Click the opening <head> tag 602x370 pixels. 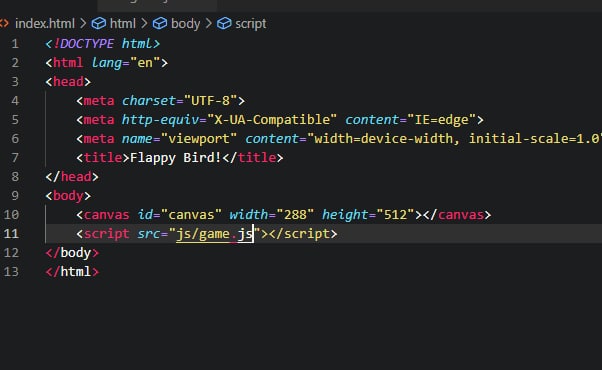(x=68, y=82)
